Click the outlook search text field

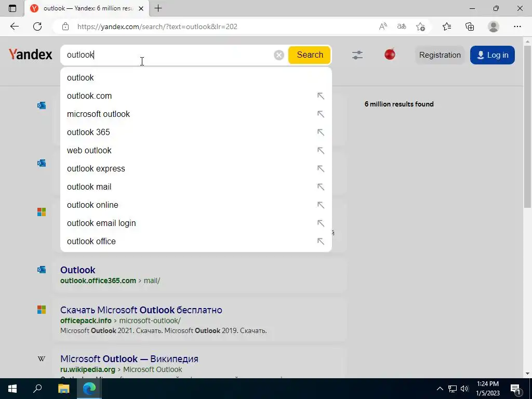click(x=168, y=55)
